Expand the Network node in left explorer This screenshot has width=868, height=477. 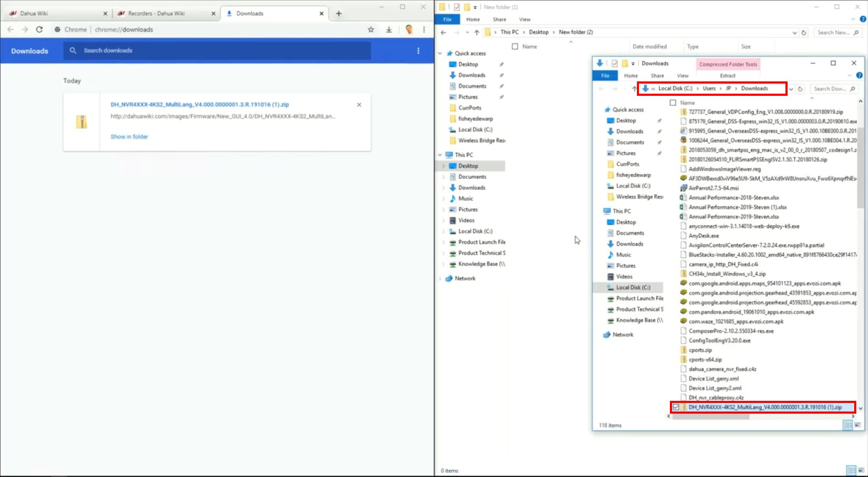pos(440,278)
